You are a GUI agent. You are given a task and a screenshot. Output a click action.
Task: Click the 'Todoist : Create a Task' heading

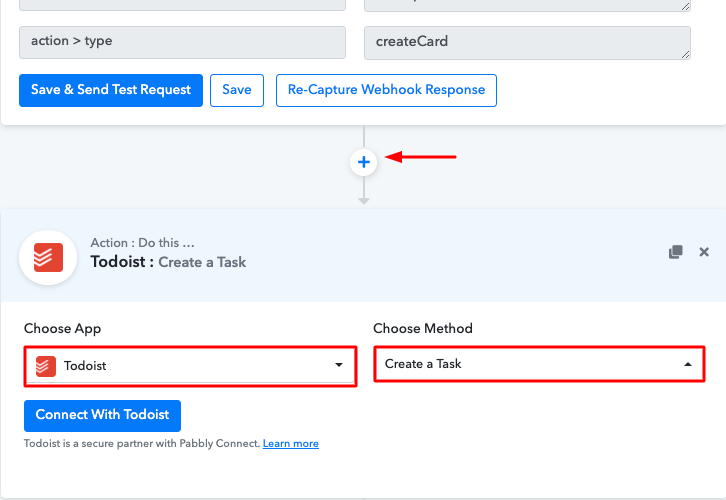168,262
